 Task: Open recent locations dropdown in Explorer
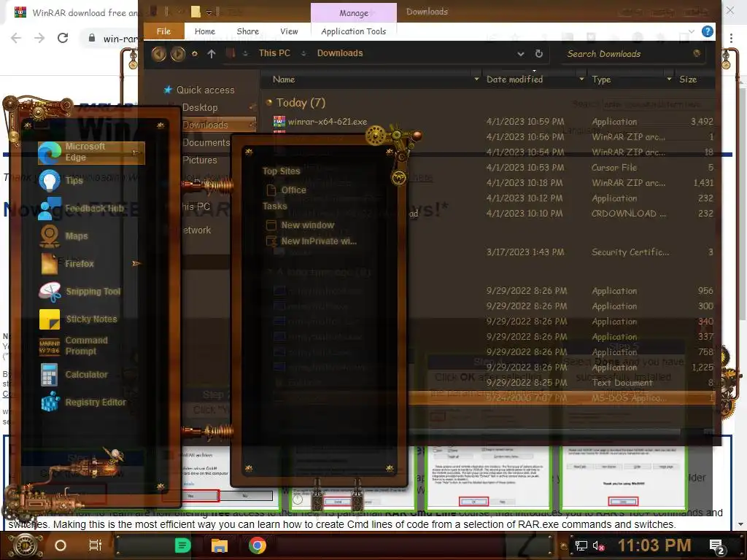(x=194, y=54)
